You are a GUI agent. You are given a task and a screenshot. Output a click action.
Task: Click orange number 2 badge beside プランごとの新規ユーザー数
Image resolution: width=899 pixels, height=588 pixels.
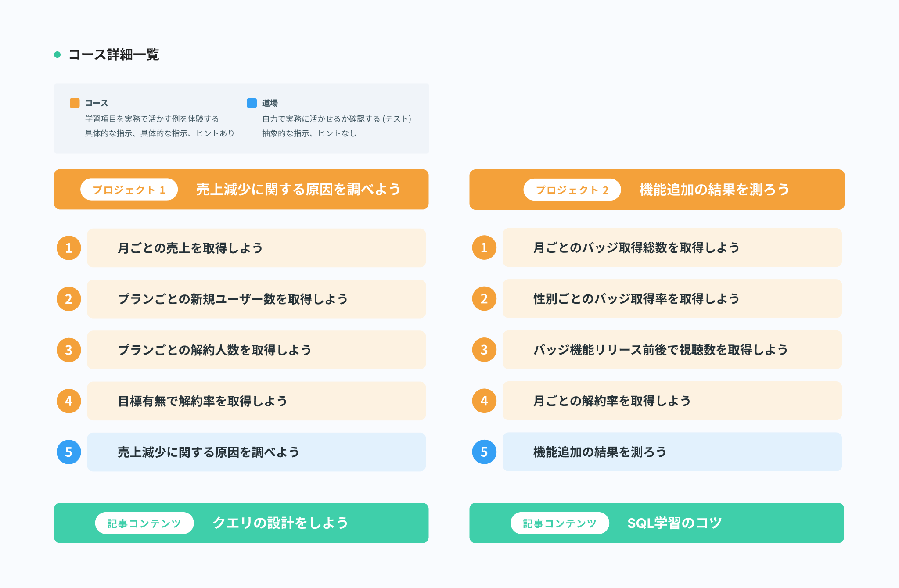(69, 299)
